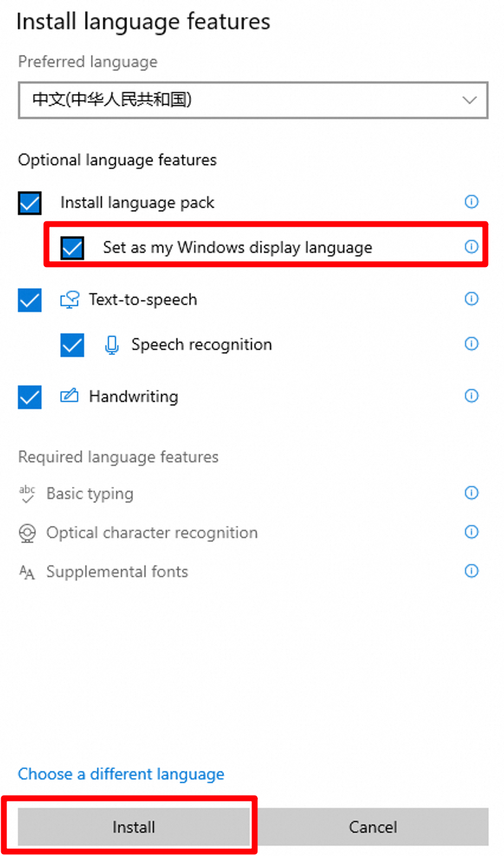The height and width of the screenshot is (856, 504).
Task: Click info icon beside Install language pack
Action: point(471,202)
